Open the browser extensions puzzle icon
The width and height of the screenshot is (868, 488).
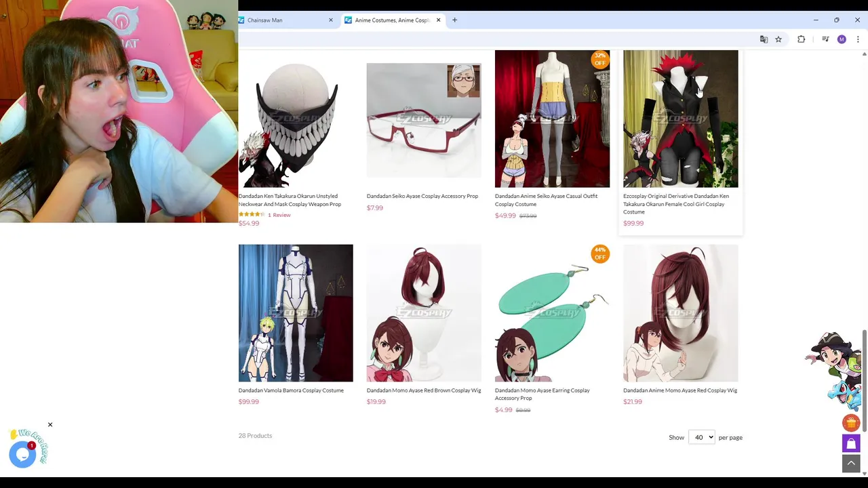(x=801, y=39)
